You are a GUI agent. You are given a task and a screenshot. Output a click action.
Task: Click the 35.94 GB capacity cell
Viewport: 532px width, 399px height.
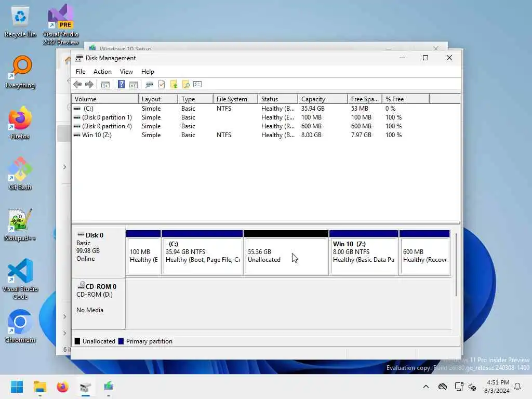pos(313,109)
